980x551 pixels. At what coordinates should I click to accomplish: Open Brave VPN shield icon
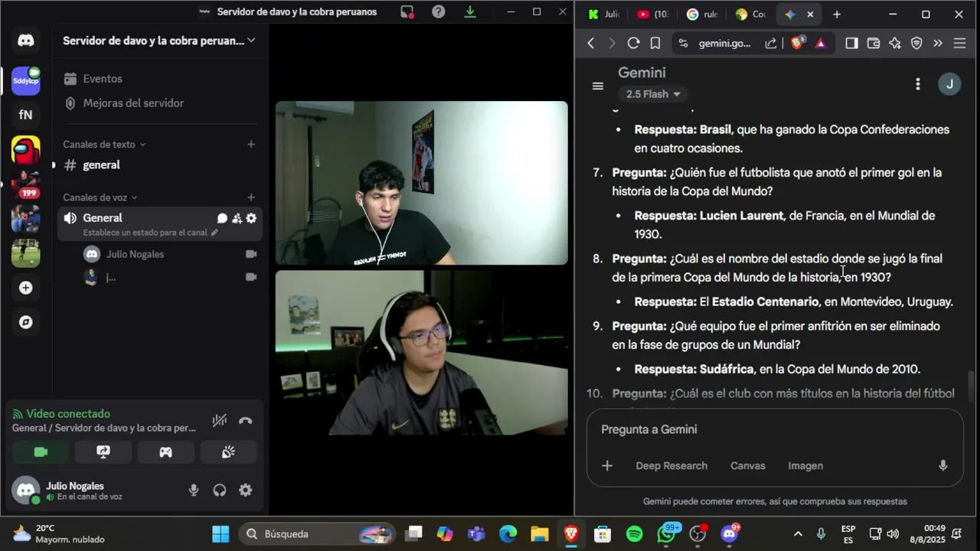[x=916, y=44]
